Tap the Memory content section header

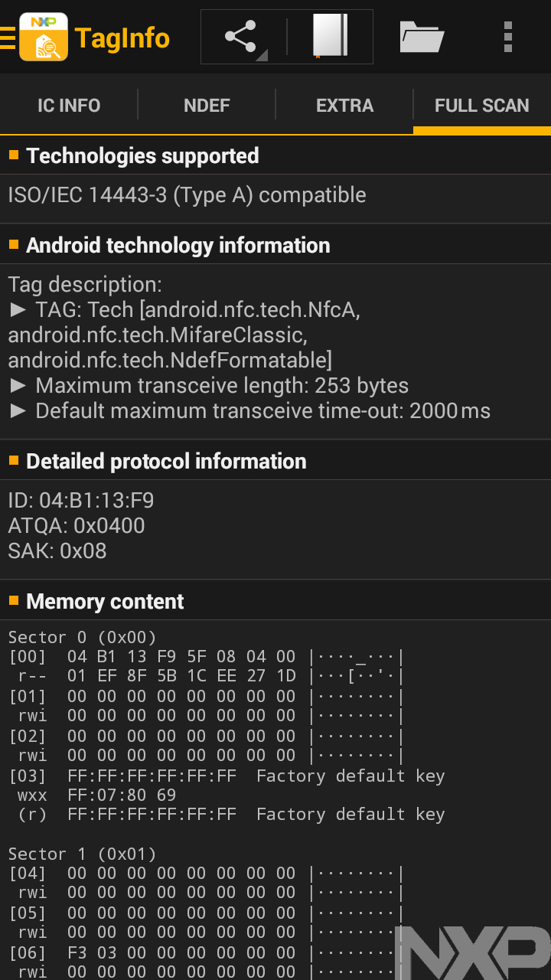(x=105, y=602)
